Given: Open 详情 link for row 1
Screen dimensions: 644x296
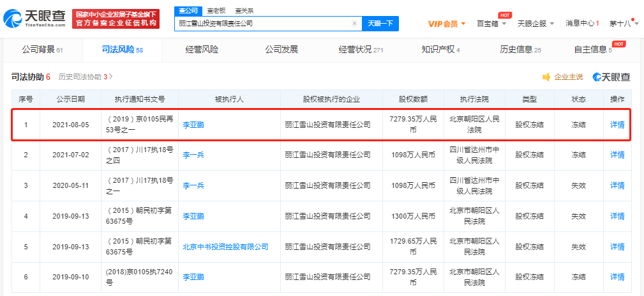Looking at the screenshot, I should (x=617, y=125).
